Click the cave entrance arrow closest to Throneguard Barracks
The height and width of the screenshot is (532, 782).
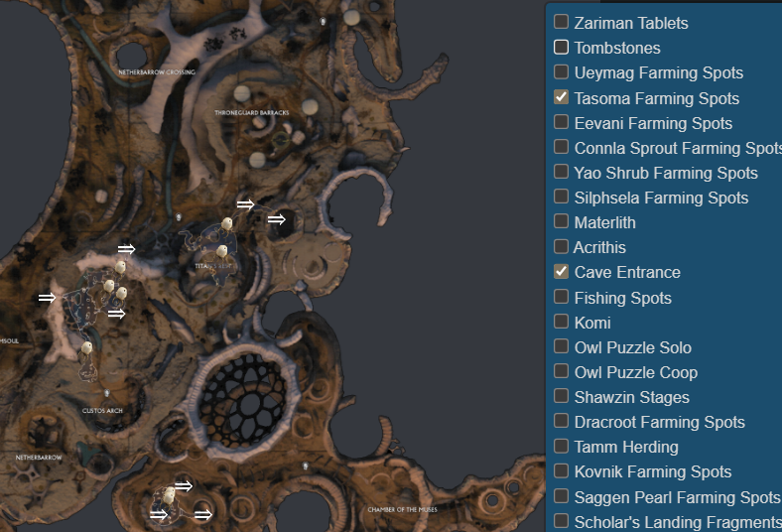pyautogui.click(x=245, y=203)
